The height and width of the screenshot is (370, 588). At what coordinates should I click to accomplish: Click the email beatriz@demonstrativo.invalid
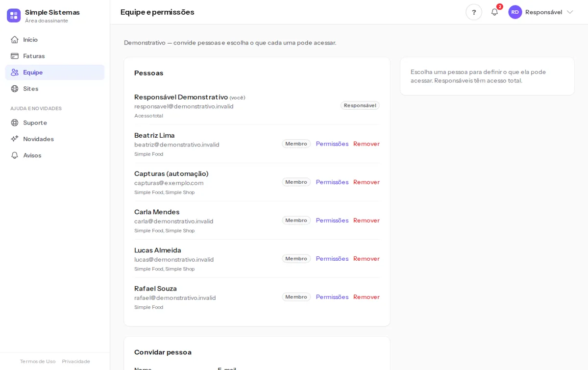click(x=177, y=145)
